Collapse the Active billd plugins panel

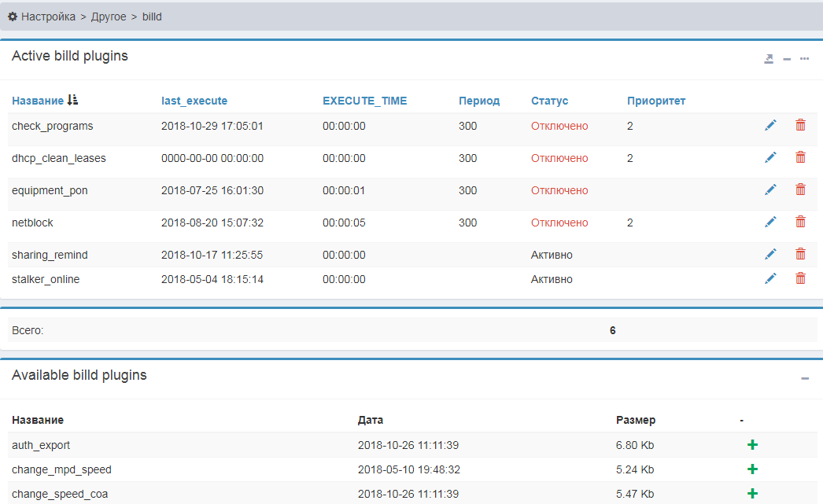(x=787, y=59)
